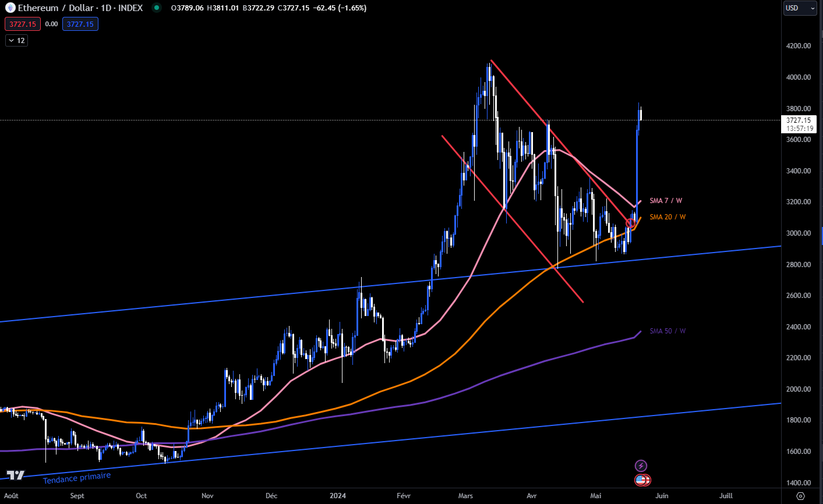Viewport: 823px width, 504px height.
Task: Select the SMA 50 / W label
Action: point(667,331)
